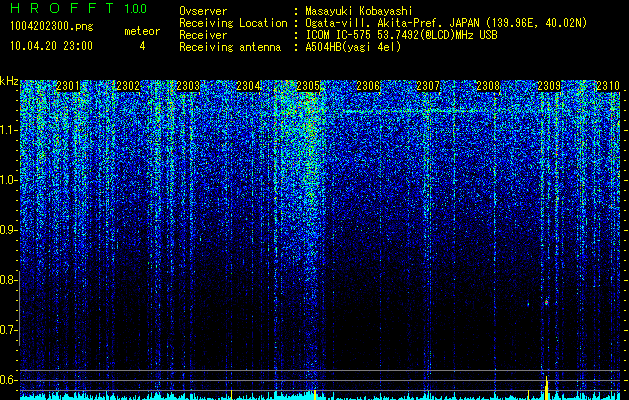The width and height of the screenshot is (629, 400).
Task: Click the 2306 time marker
Action: pyautogui.click(x=368, y=86)
